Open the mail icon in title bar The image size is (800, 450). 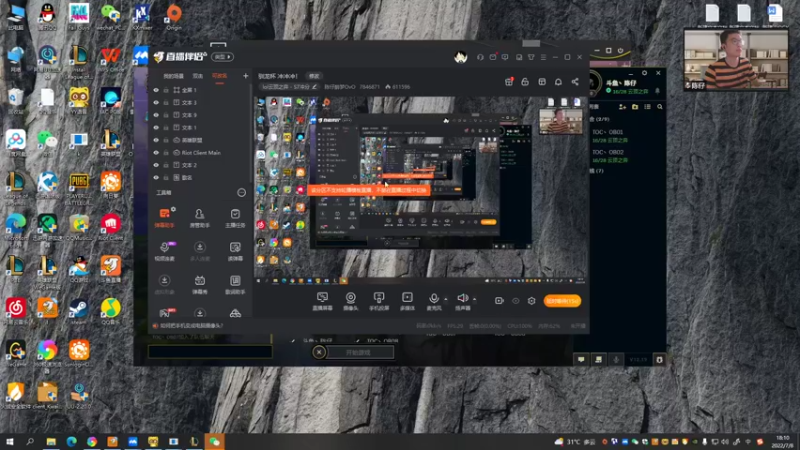pos(493,57)
